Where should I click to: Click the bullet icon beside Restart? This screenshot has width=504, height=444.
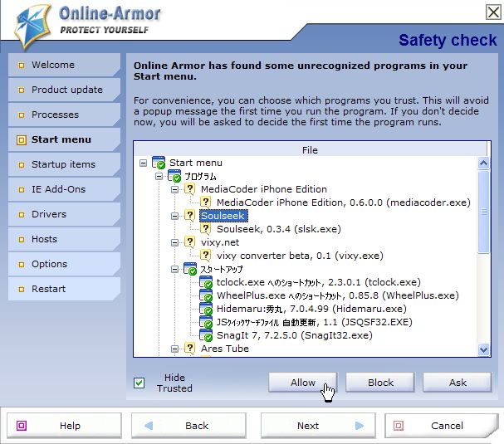click(22, 289)
